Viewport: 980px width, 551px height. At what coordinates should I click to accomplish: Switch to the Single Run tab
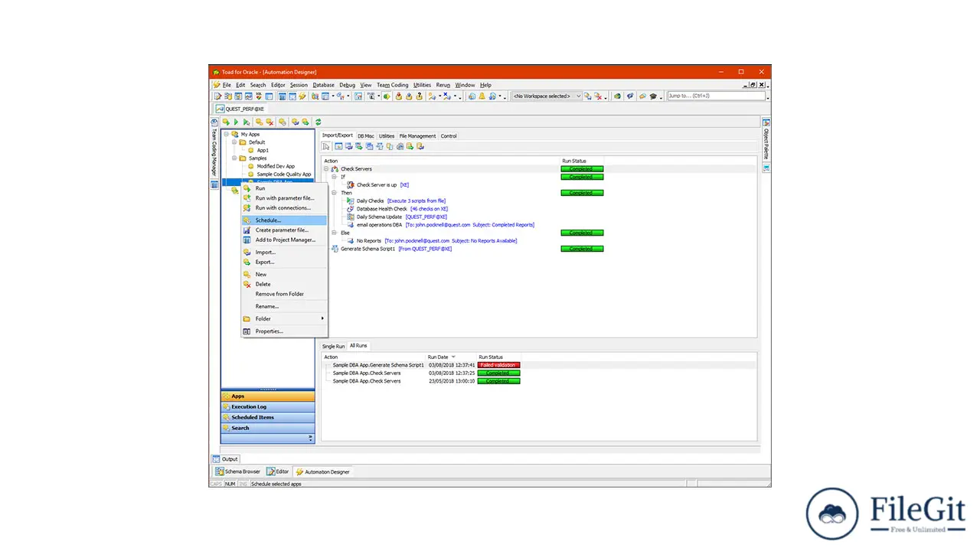[x=333, y=347]
